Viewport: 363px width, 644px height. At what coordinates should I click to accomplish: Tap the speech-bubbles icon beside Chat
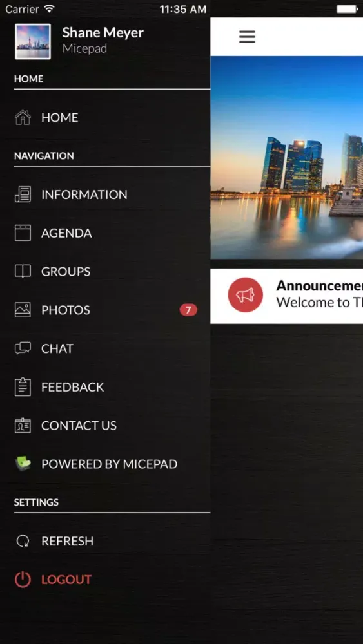pos(23,348)
